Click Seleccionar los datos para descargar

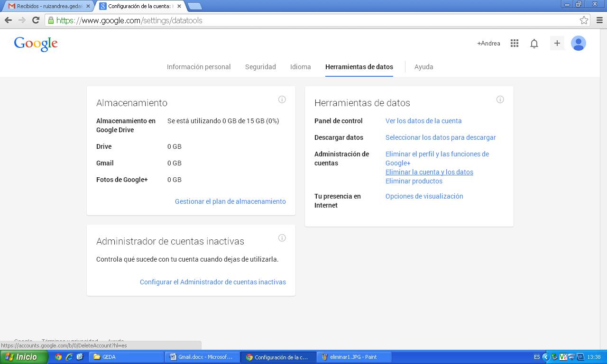pyautogui.click(x=441, y=137)
